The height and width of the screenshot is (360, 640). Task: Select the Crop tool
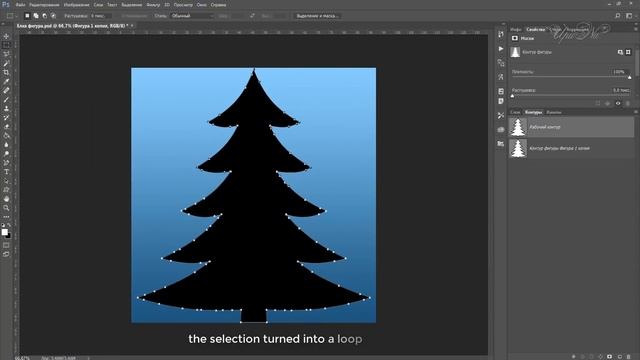[6, 72]
